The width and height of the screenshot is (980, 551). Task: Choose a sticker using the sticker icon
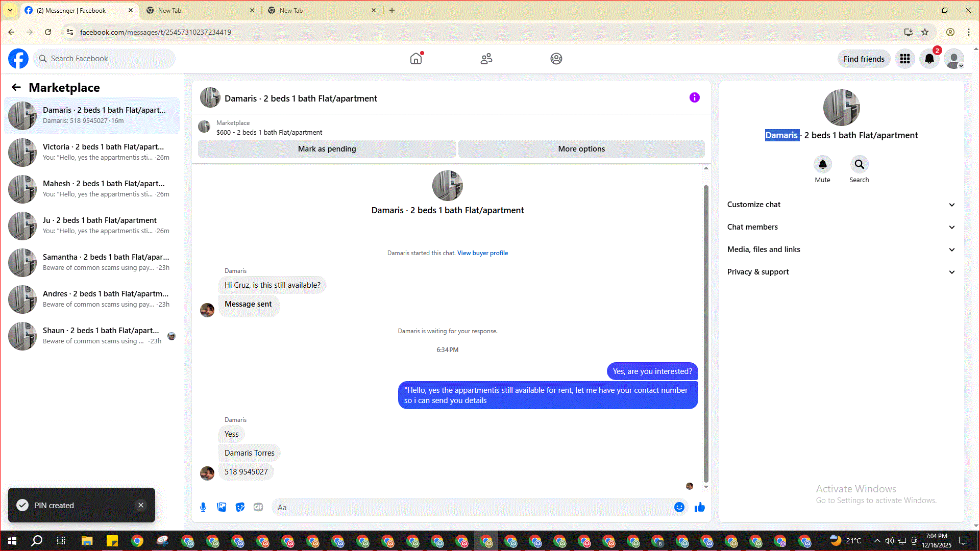point(240,507)
